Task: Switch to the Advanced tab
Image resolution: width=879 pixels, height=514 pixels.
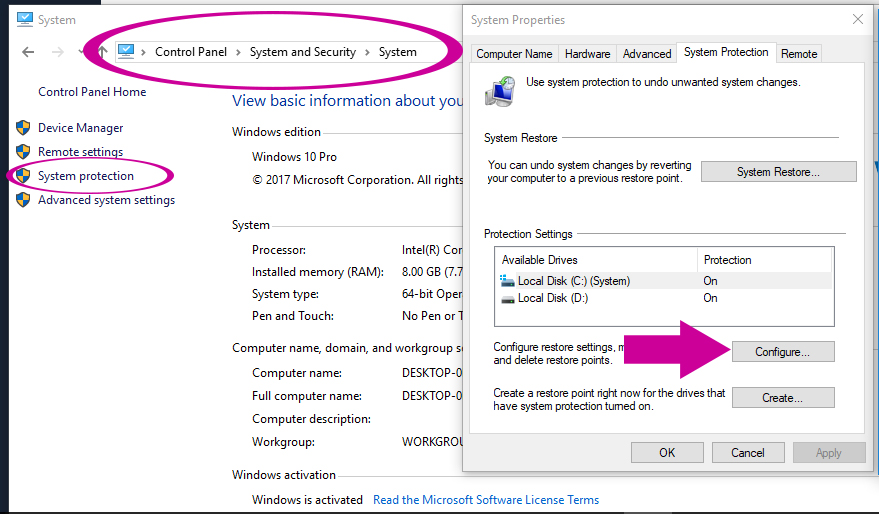Action: point(647,54)
